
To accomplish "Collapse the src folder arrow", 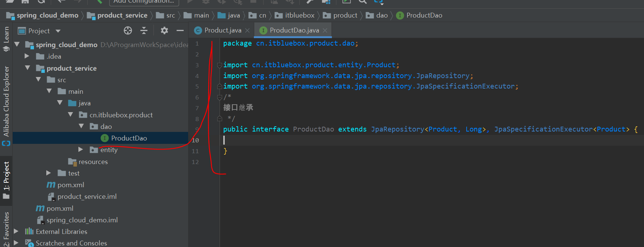I will tap(38, 79).
